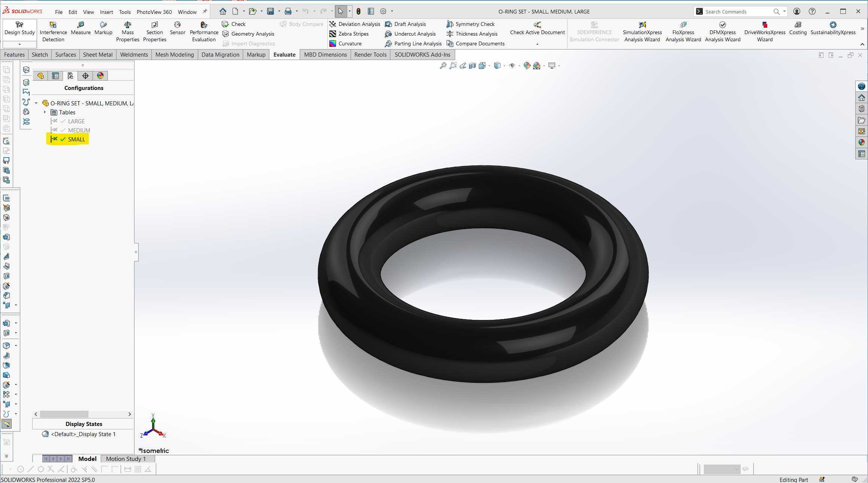
Task: Open the Tools menu
Action: click(125, 12)
